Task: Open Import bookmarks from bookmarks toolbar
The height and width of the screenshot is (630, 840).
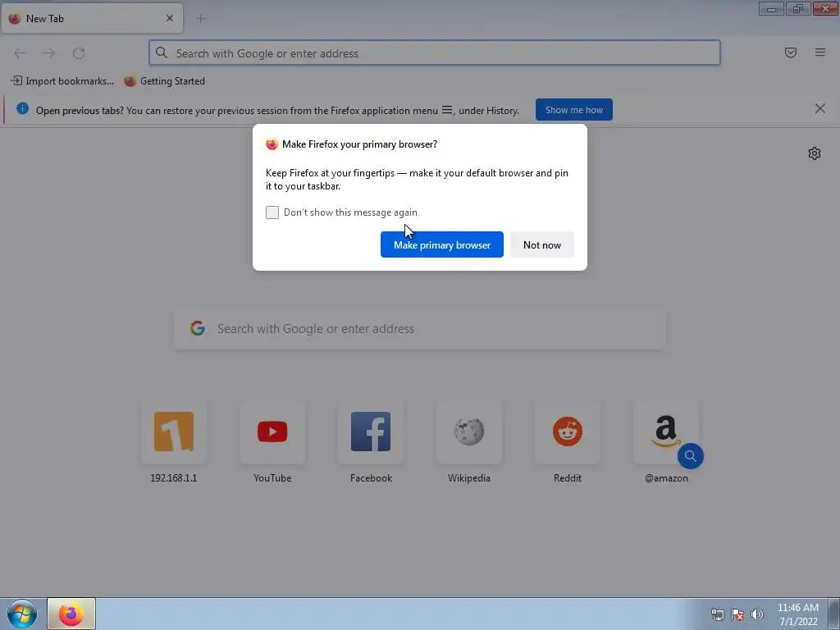Action: [x=62, y=81]
